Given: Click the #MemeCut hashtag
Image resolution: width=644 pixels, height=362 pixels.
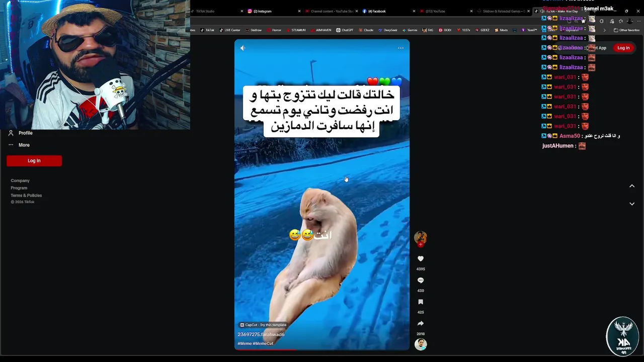Looking at the screenshot, I should tap(263, 343).
